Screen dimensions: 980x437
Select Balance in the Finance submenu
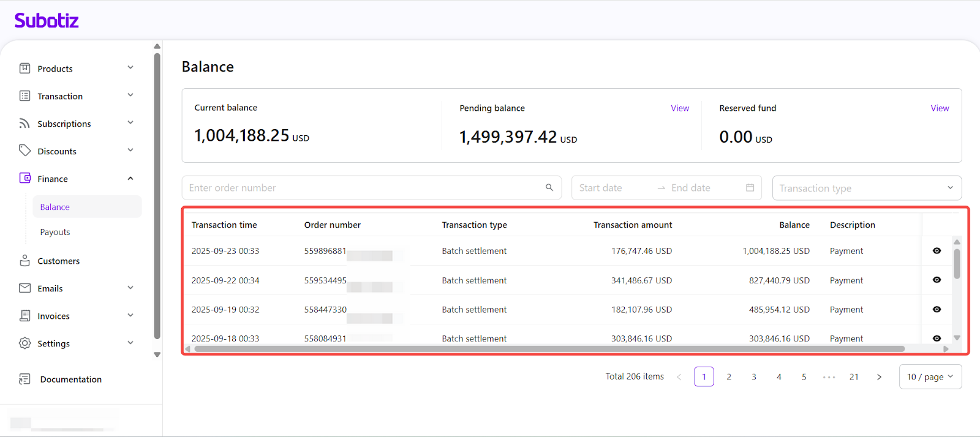coord(55,207)
